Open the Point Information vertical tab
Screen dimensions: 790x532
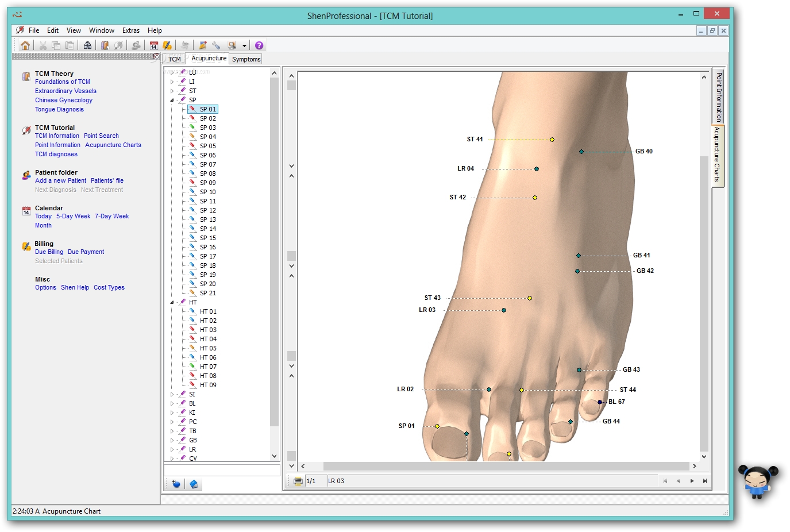pos(719,96)
